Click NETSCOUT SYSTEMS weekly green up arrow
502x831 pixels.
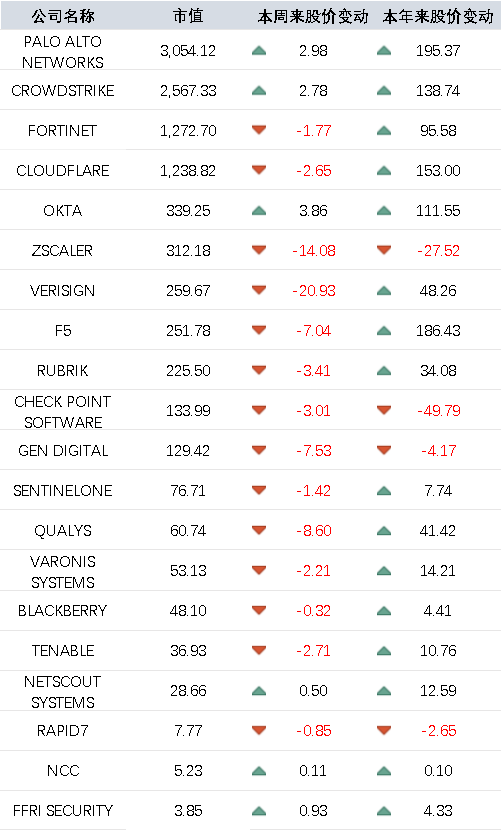[259, 691]
